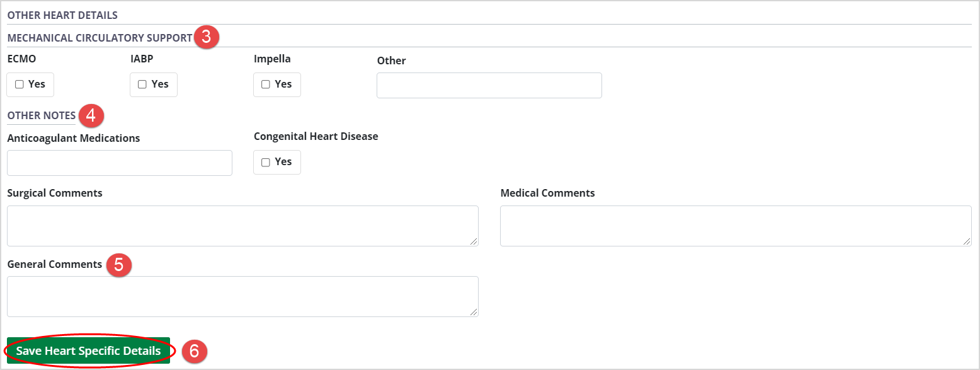Screen dimensions: 980x370
Task: Enable the IABP Yes checkbox
Action: pos(142,84)
